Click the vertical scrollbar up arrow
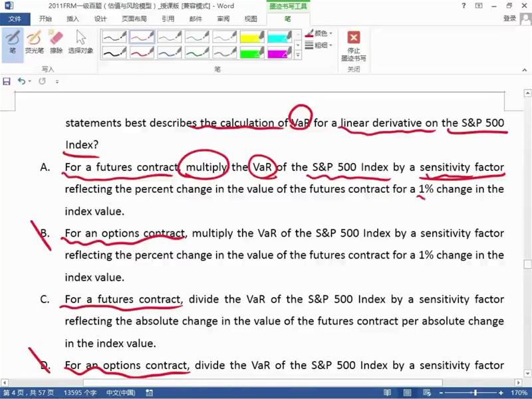The width and height of the screenshot is (532, 399). pos(527,92)
